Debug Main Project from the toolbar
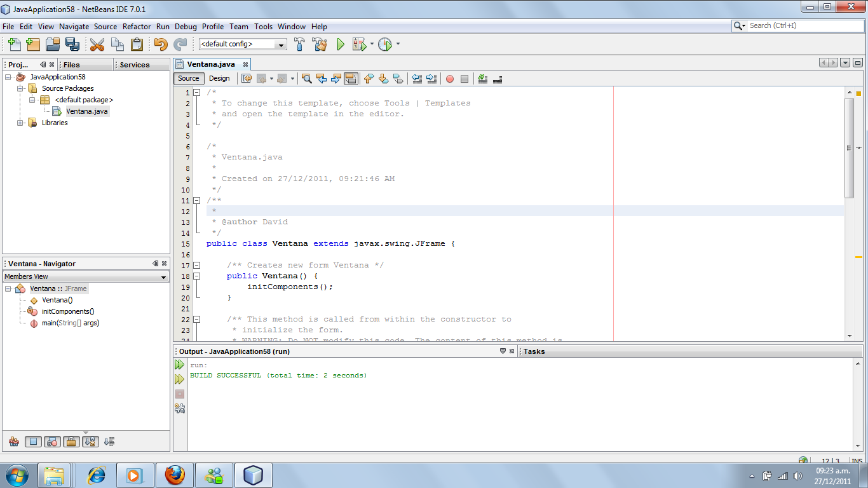 360,44
